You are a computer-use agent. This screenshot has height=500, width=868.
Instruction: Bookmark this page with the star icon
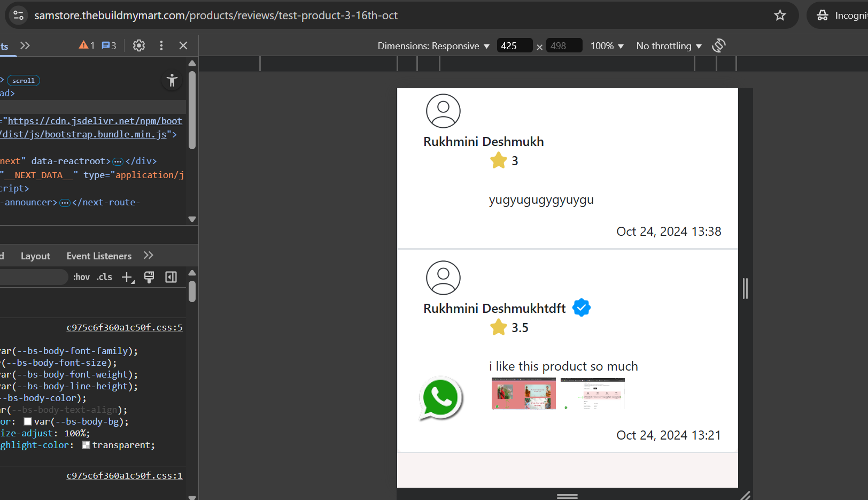780,16
